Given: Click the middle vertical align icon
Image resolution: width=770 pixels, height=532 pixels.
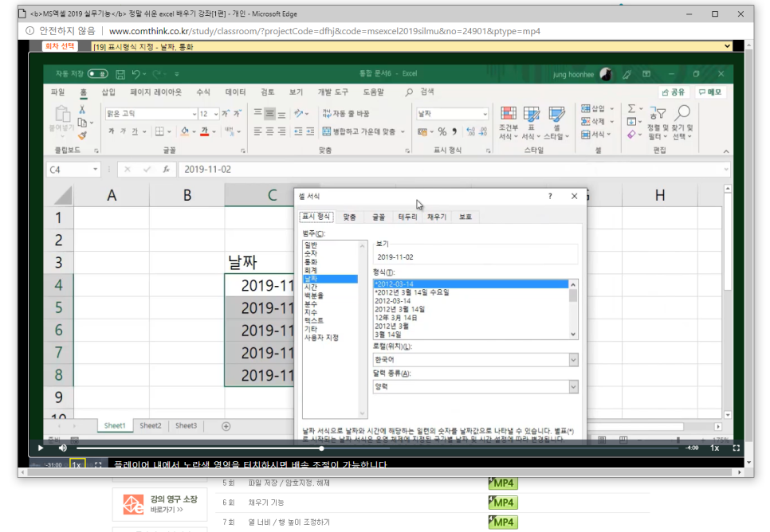Looking at the screenshot, I should coord(269,114).
